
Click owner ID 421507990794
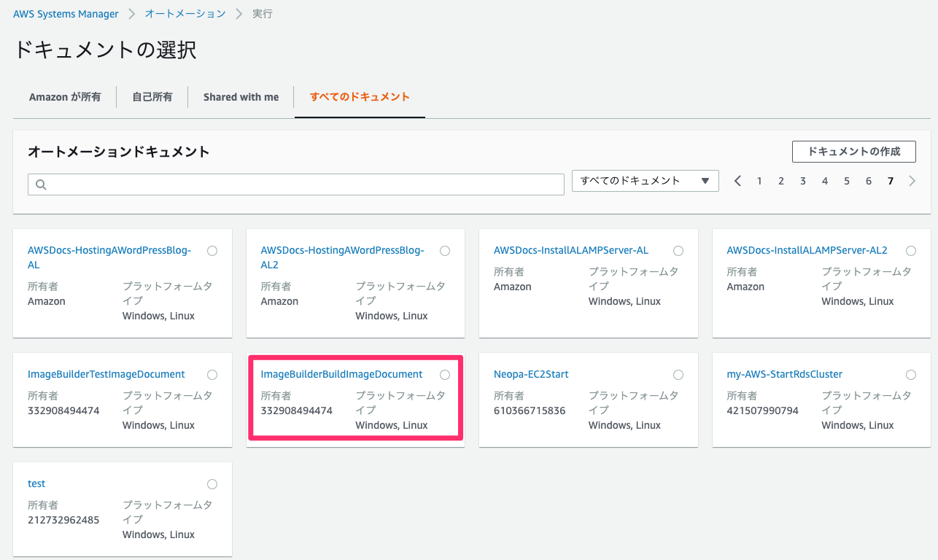763,411
